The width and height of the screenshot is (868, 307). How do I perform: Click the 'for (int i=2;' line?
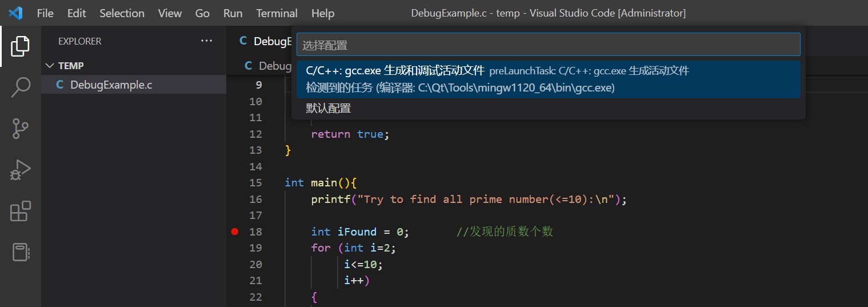(x=353, y=248)
